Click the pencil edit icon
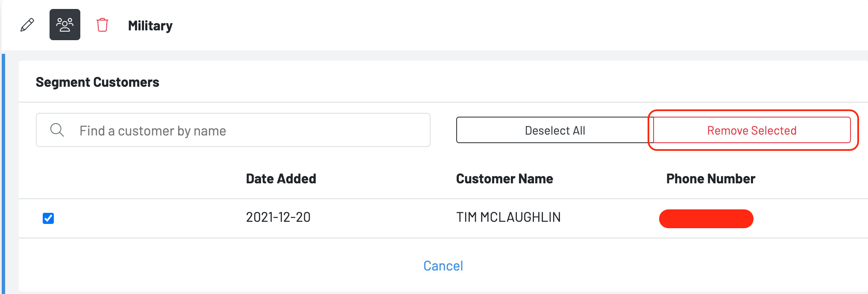Screen dimensions: 868x294 click(x=27, y=25)
